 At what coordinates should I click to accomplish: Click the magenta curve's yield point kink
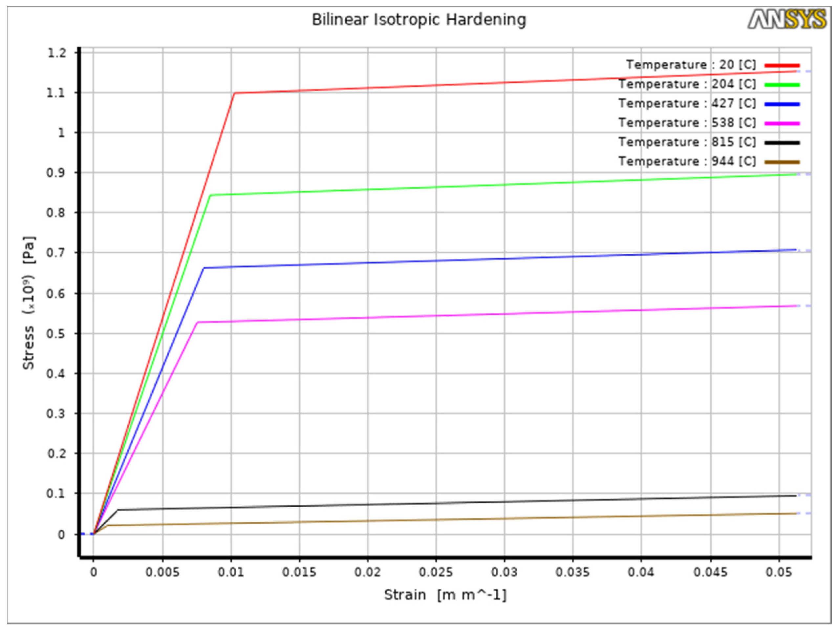click(197, 322)
